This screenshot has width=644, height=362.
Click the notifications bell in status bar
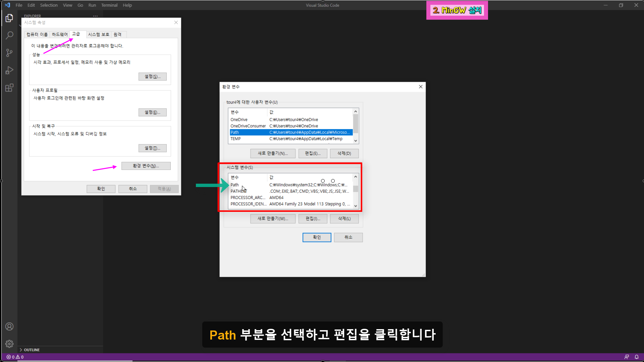point(637,357)
